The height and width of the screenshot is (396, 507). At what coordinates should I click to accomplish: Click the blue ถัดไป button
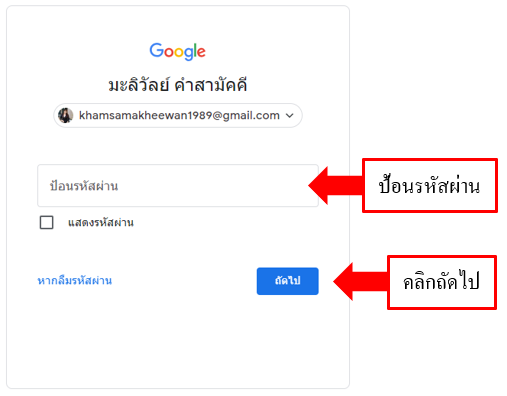[288, 281]
